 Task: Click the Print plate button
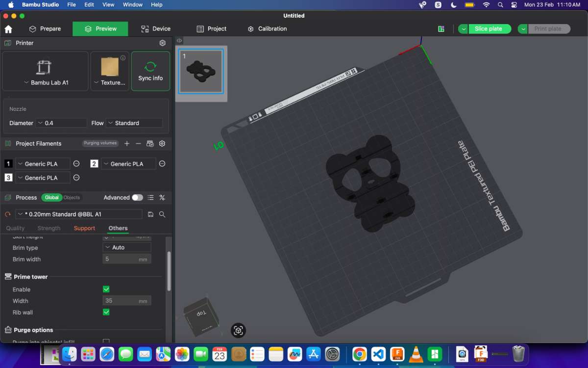point(548,29)
